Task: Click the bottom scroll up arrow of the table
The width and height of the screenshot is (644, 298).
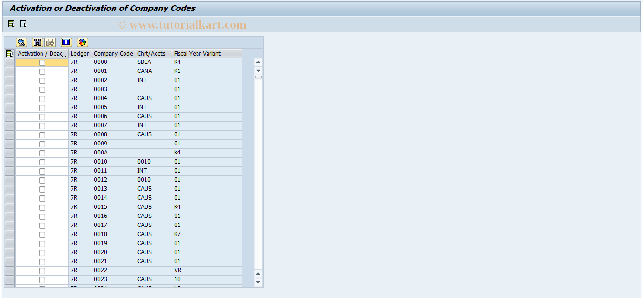Action: tap(258, 274)
